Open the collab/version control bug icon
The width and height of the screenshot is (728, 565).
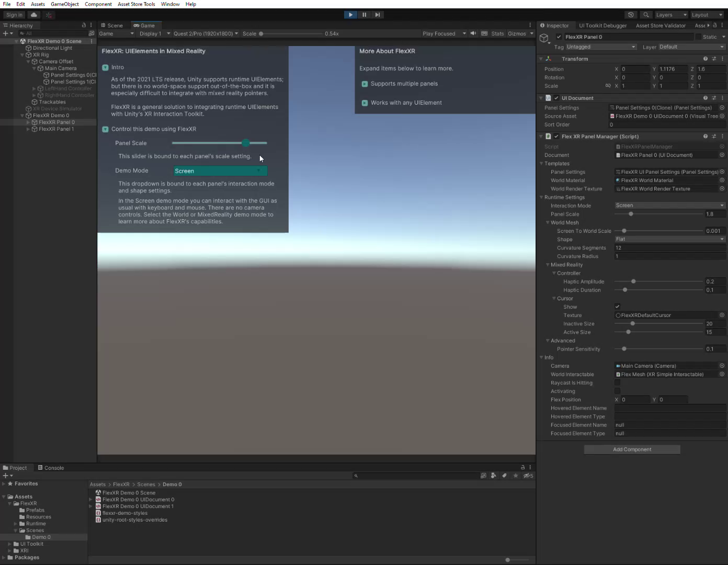click(x=49, y=15)
